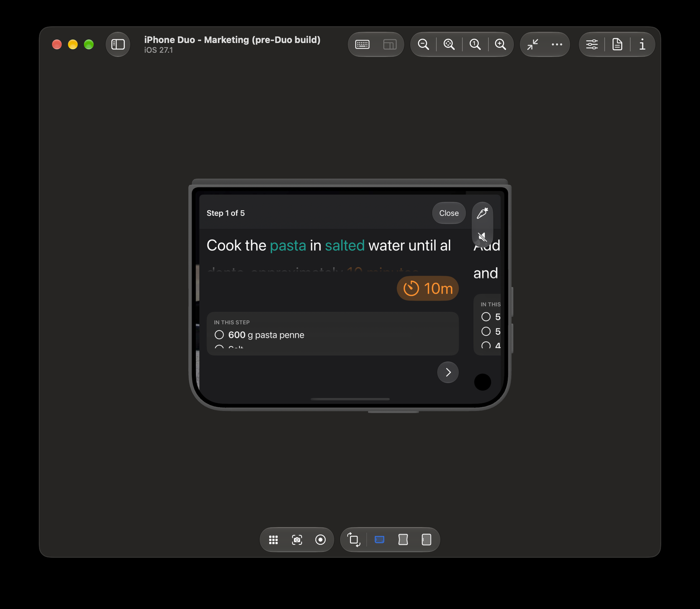
Task: Click the dimmed window layout icon
Action: [389, 44]
